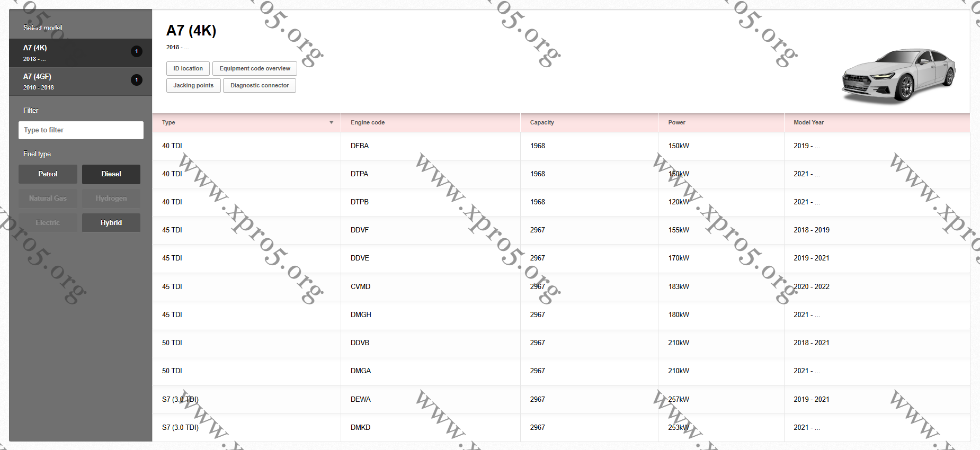Select the A7 (4GF) 2010-2018 model

coord(81,82)
